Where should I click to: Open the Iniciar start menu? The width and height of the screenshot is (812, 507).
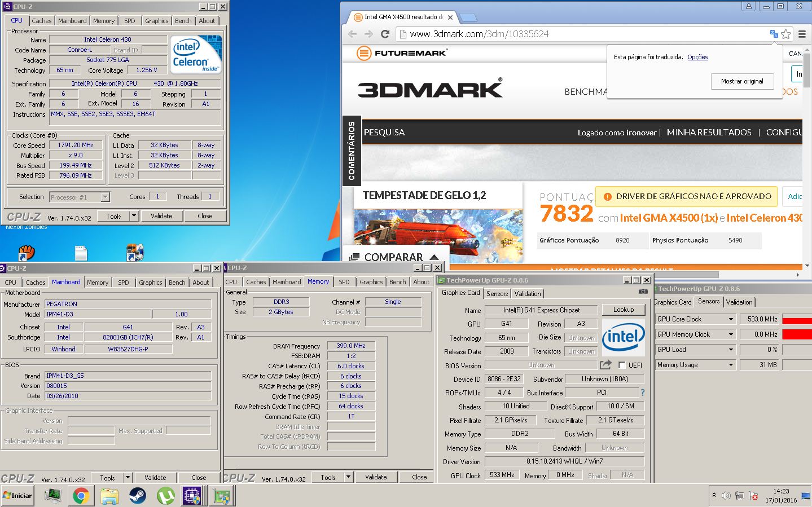click(x=17, y=496)
